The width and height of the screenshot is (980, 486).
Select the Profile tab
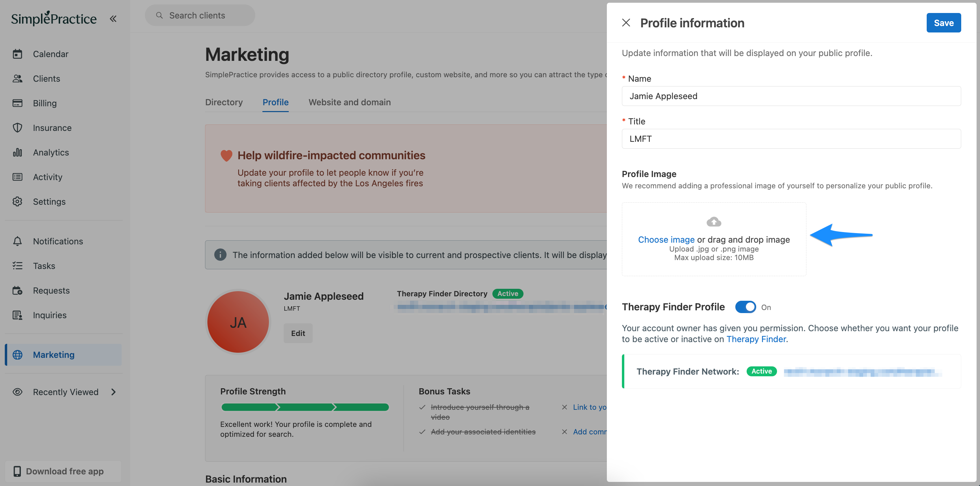tap(275, 102)
